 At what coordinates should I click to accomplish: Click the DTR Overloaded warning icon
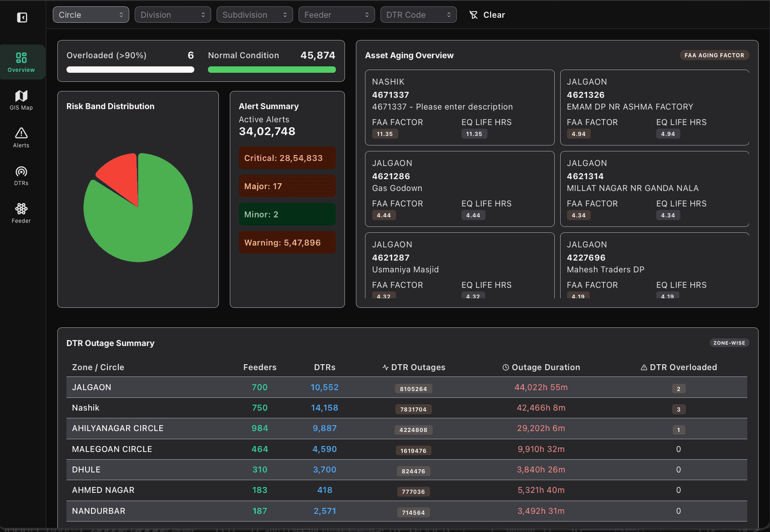644,367
